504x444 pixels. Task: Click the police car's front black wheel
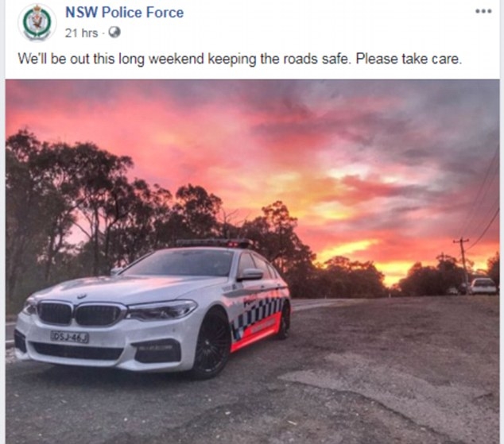pos(211,344)
